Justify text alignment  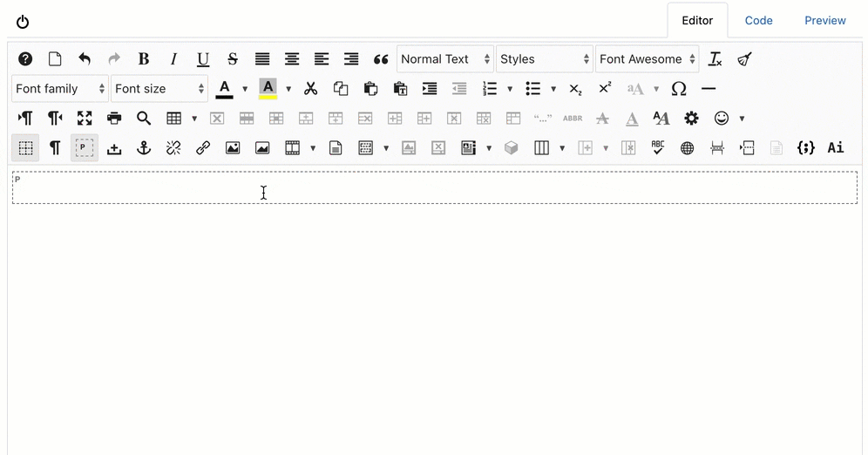[x=262, y=59]
